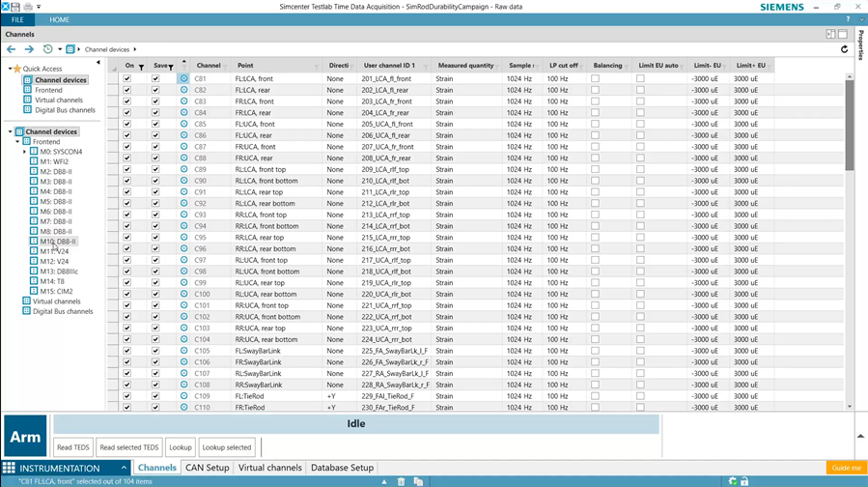Click the delete trash icon in status bar
This screenshot has height=487, width=868.
[402, 481]
